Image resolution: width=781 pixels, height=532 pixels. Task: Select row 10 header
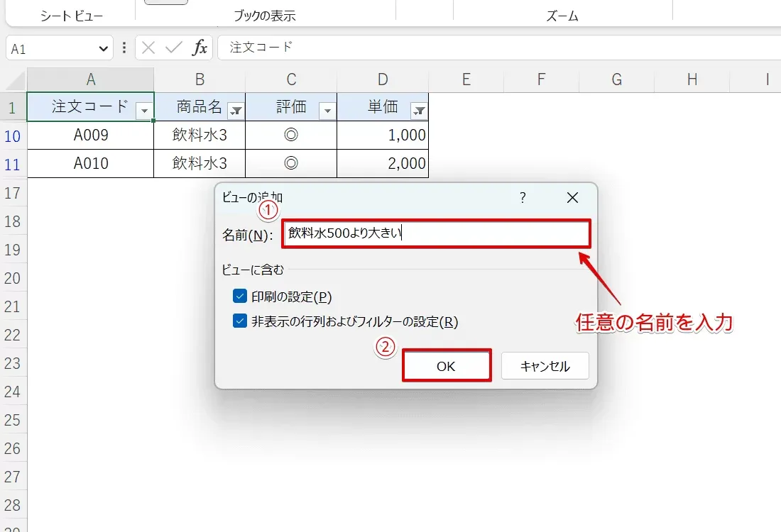[13, 136]
